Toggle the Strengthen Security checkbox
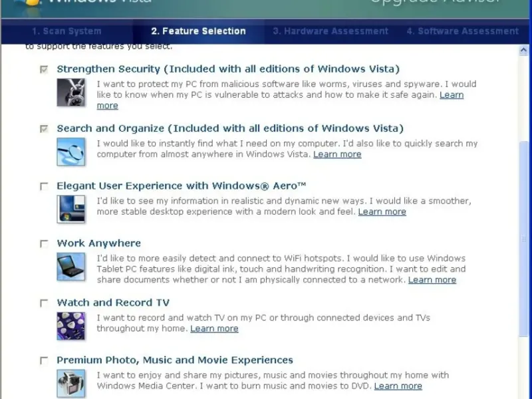 click(44, 70)
